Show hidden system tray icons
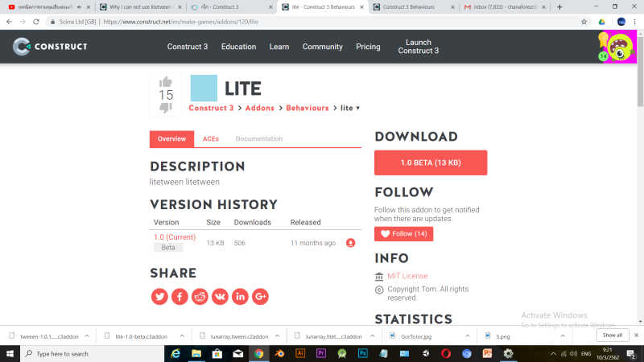644x362 pixels. [x=553, y=353]
